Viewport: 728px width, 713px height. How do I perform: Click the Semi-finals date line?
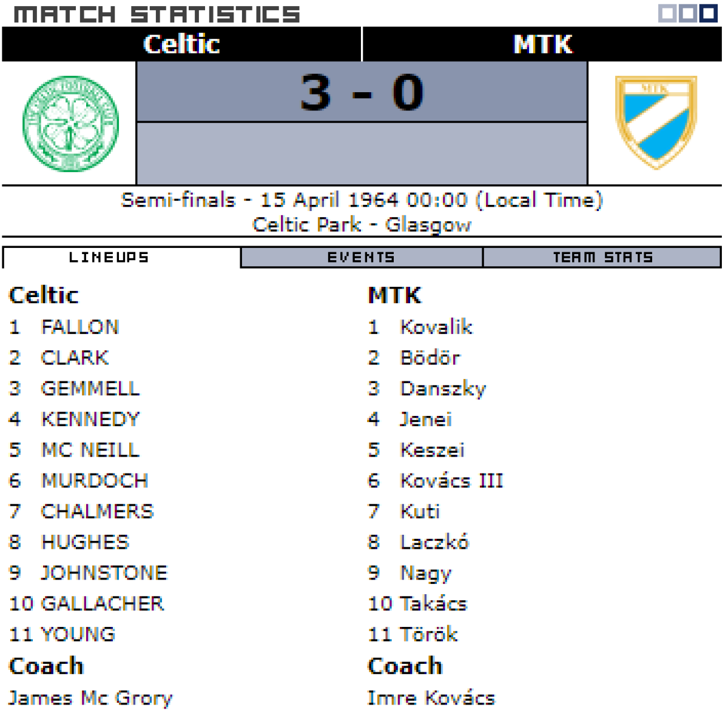tap(362, 200)
